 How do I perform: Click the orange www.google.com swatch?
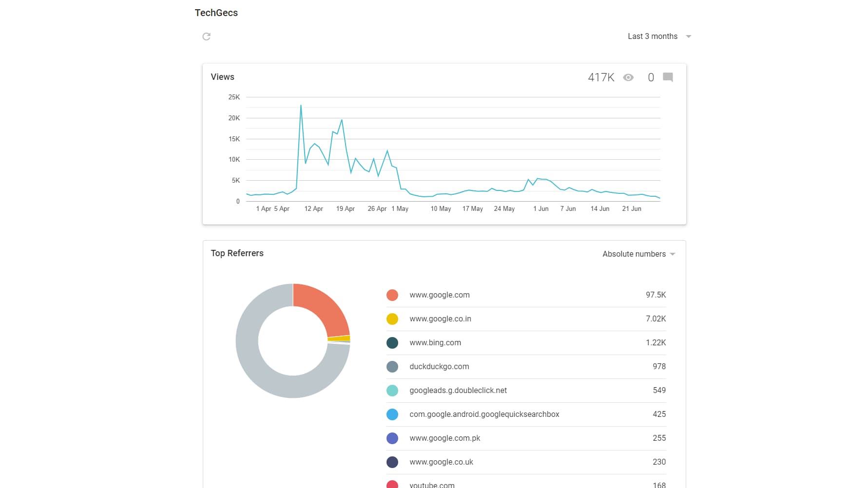(x=392, y=295)
